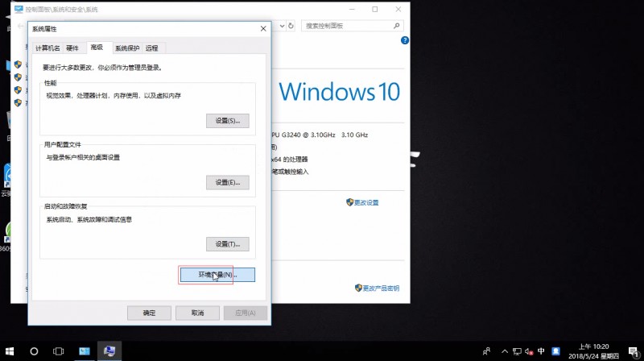Open startup and recovery 设置(T)... button
The image size is (644, 361).
coord(228,244)
